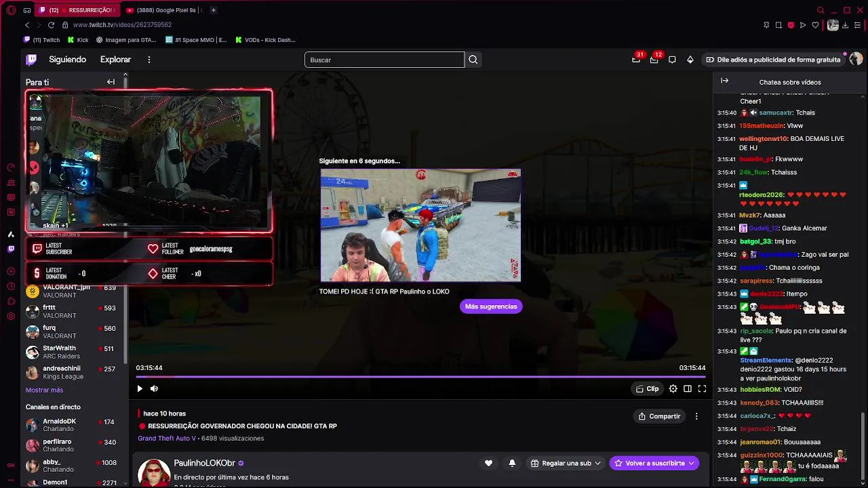Viewport: 868px width, 488px height.
Task: Click the Regalar una sub dropdown
Action: [x=566, y=463]
